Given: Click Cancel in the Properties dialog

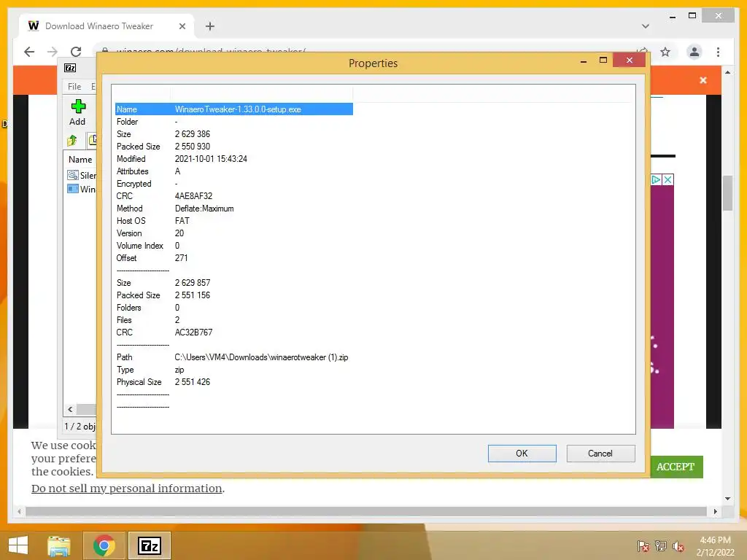Looking at the screenshot, I should 601,454.
